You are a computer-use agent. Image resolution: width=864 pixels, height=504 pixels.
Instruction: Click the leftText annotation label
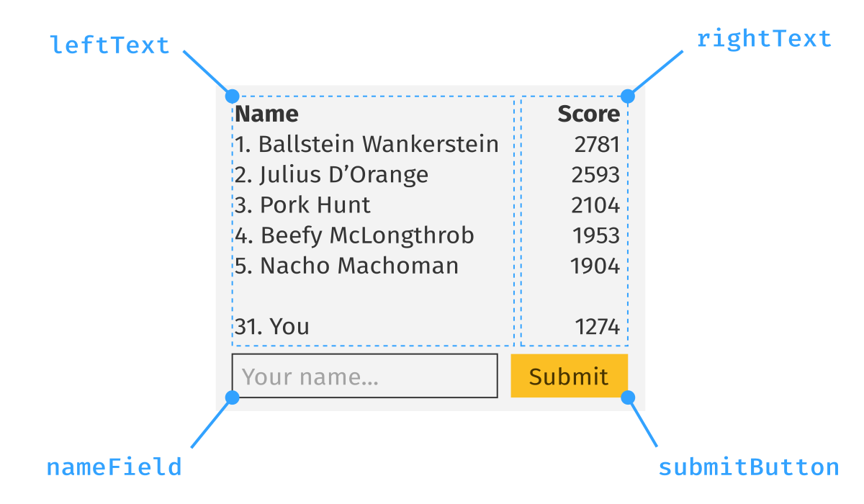109,45
